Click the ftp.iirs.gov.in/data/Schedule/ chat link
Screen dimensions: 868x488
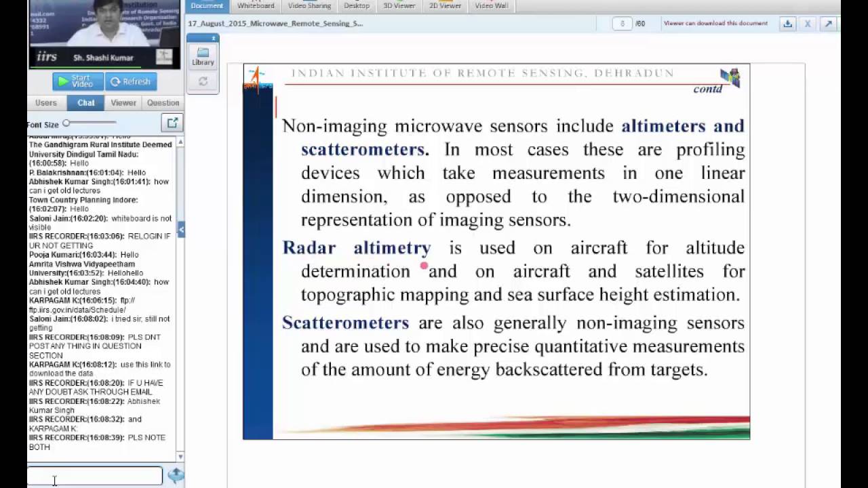point(81,305)
